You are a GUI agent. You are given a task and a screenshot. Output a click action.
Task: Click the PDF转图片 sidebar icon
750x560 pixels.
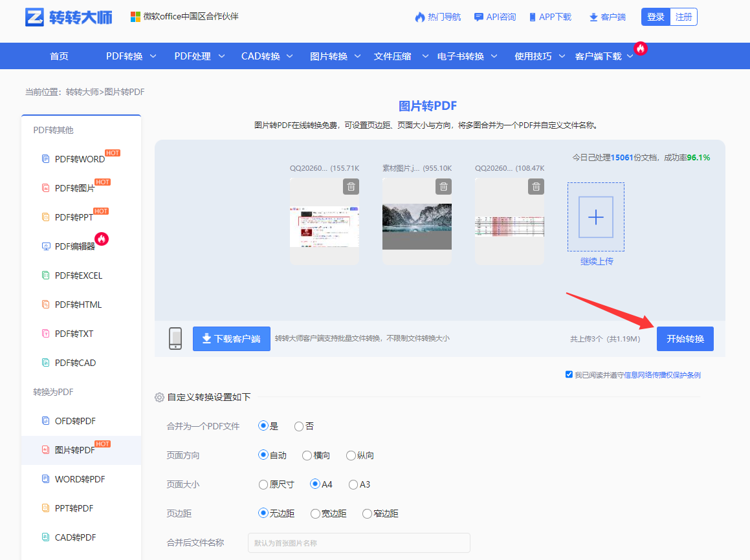coord(45,188)
